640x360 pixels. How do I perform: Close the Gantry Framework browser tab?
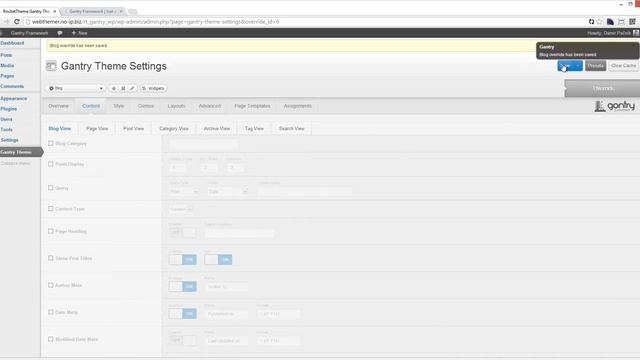tap(121, 11)
